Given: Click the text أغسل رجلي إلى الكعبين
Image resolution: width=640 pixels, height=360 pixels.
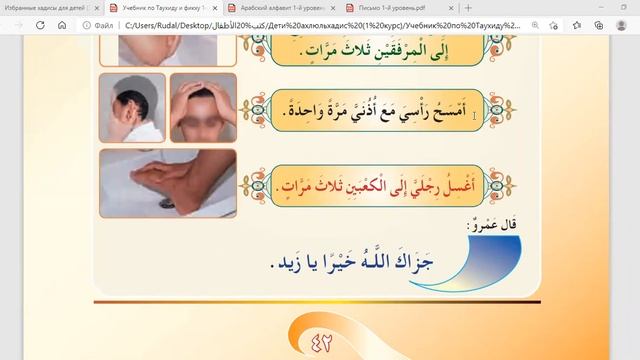Looking at the screenshot, I should (377, 186).
